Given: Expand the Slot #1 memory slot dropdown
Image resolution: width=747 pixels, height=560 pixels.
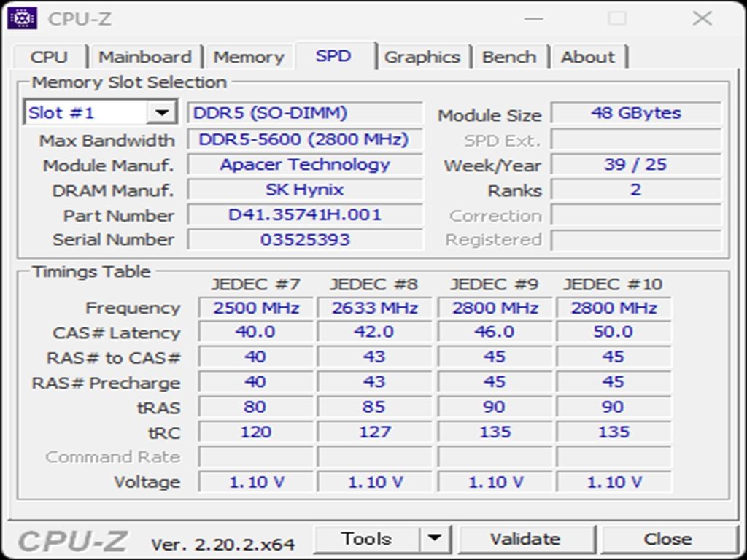Looking at the screenshot, I should click(x=162, y=113).
